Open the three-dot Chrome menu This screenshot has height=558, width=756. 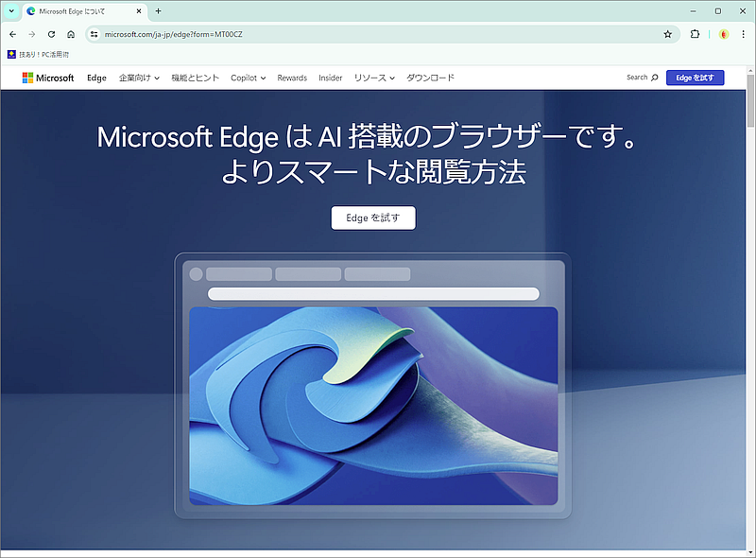pyautogui.click(x=743, y=34)
